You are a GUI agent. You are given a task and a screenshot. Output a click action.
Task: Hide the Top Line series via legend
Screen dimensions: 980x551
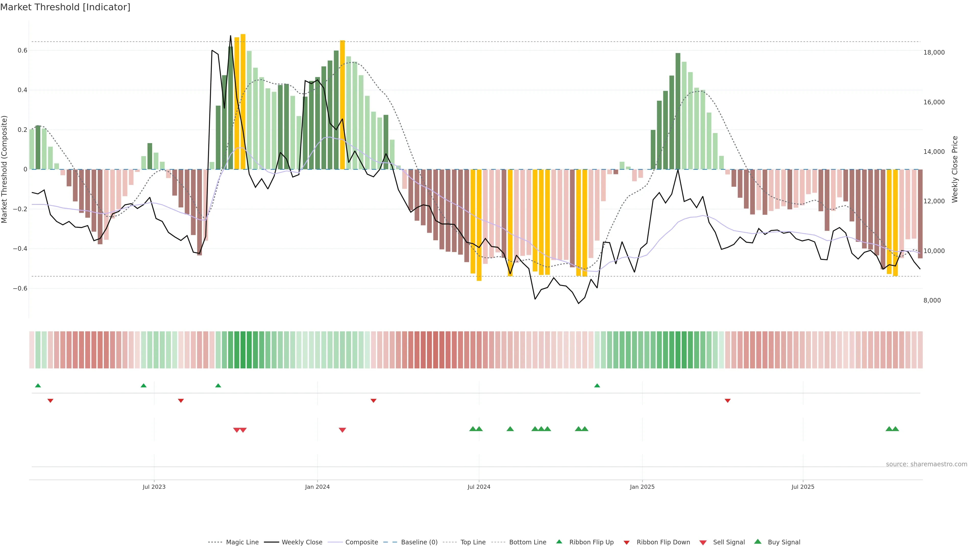[x=473, y=542]
